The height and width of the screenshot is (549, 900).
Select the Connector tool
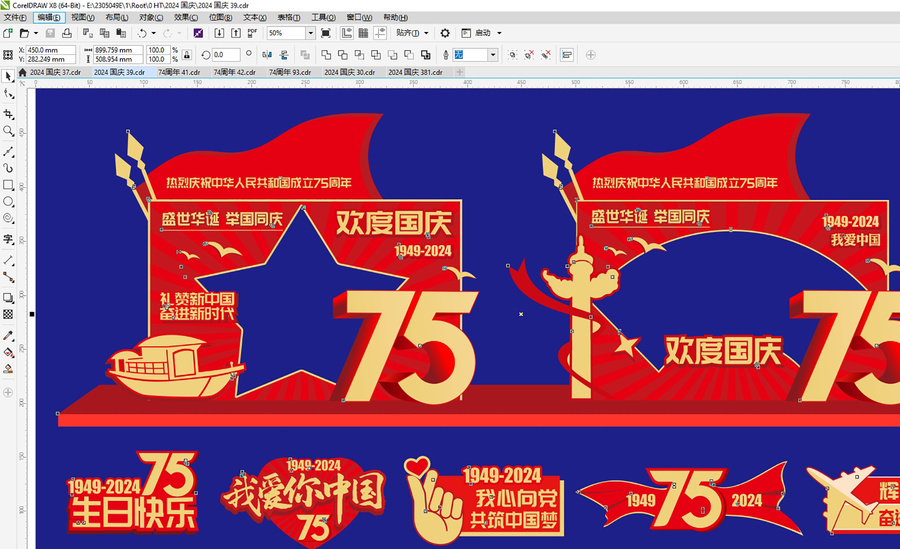(x=8, y=277)
